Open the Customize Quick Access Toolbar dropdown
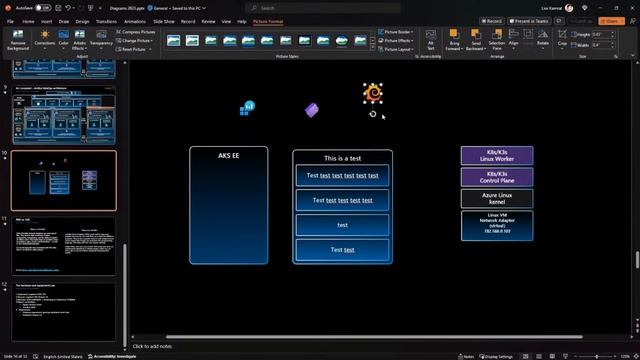Viewport: 640px width, 360px height. click(x=100, y=8)
